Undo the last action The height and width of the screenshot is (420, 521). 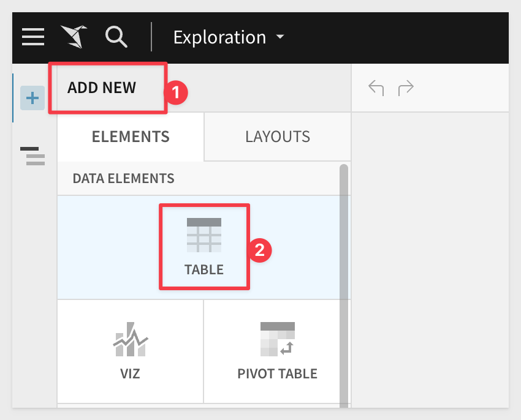click(376, 88)
